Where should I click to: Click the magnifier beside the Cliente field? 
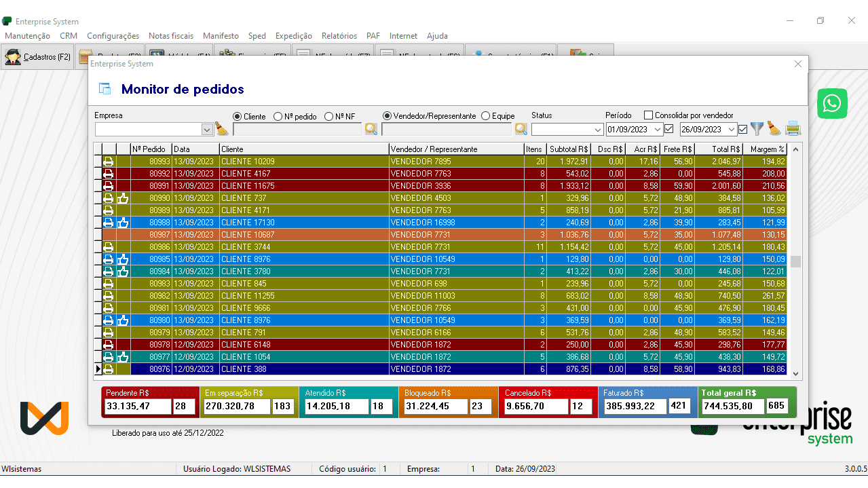371,129
